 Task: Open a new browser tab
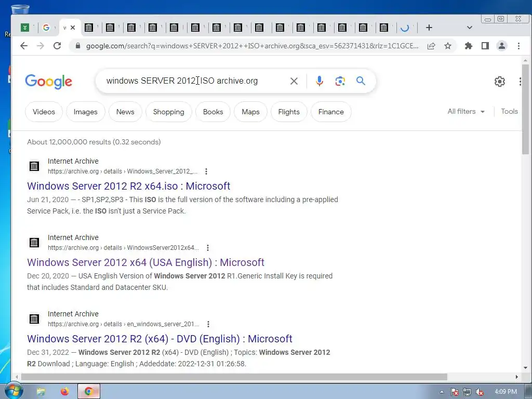[x=429, y=28]
